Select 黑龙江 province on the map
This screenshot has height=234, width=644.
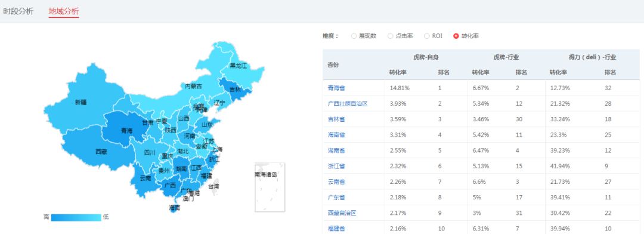238,66
